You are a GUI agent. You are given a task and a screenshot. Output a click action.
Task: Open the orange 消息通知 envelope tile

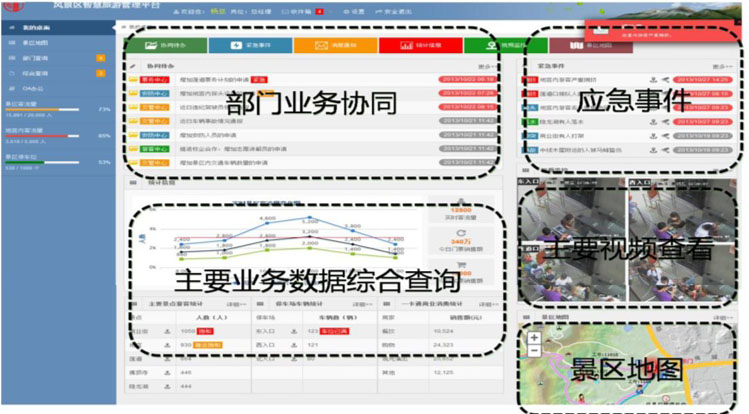[337, 45]
